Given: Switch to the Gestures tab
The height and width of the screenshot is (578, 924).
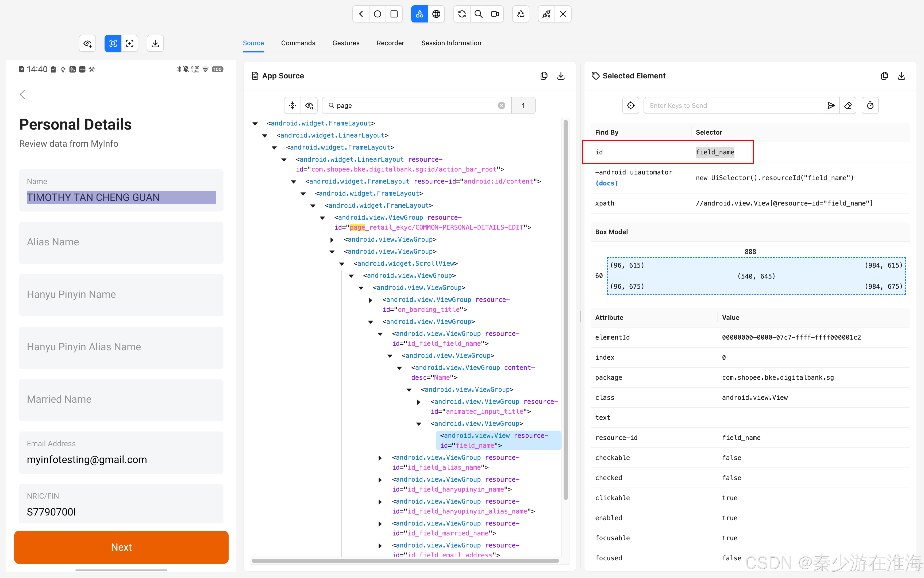Looking at the screenshot, I should (346, 43).
